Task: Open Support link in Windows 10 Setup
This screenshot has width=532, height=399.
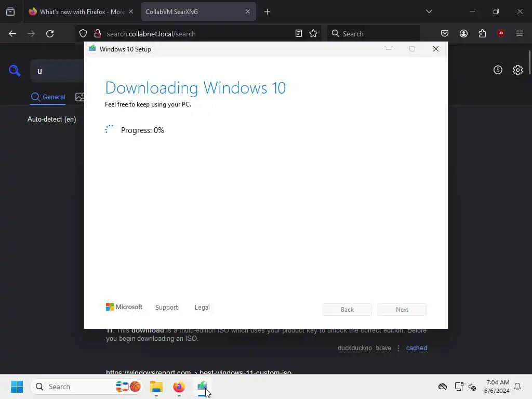Action: [x=167, y=308]
